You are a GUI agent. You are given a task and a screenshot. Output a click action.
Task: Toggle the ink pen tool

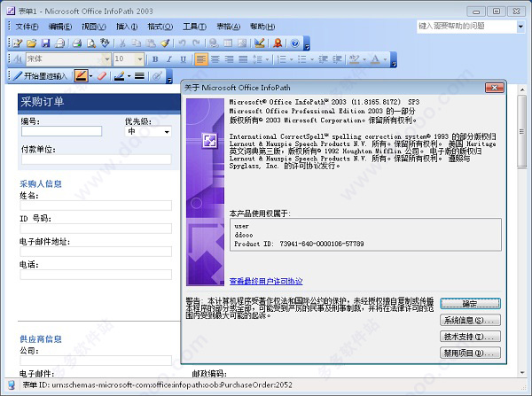(x=81, y=76)
